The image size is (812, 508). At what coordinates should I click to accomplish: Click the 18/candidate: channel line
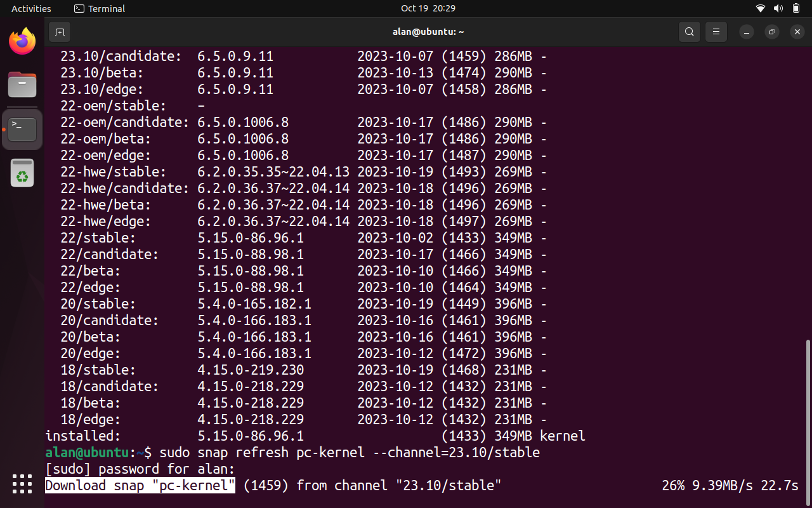point(303,387)
